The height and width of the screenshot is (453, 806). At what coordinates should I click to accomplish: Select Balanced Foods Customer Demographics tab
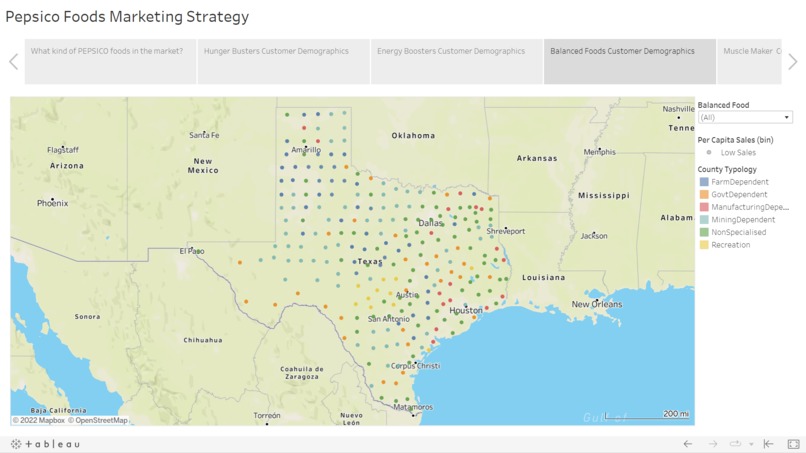click(x=630, y=62)
